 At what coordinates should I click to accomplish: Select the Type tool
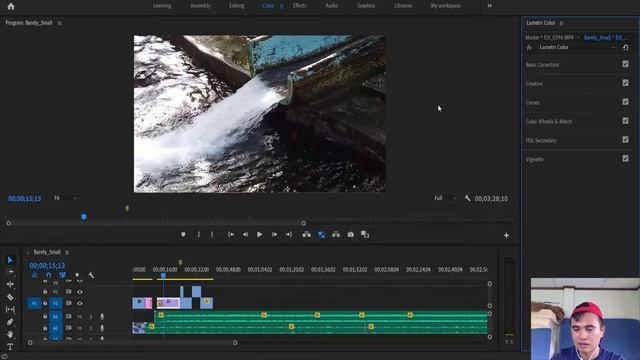click(10, 347)
